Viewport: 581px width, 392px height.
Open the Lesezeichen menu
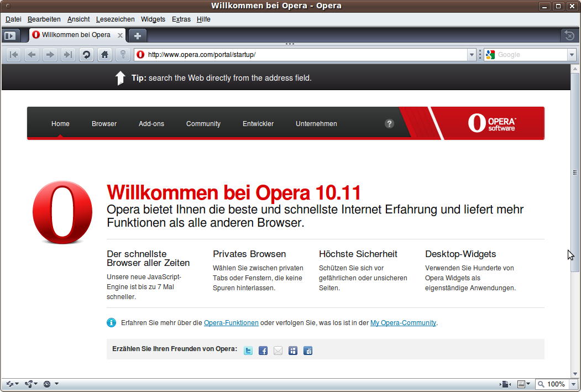tap(115, 19)
